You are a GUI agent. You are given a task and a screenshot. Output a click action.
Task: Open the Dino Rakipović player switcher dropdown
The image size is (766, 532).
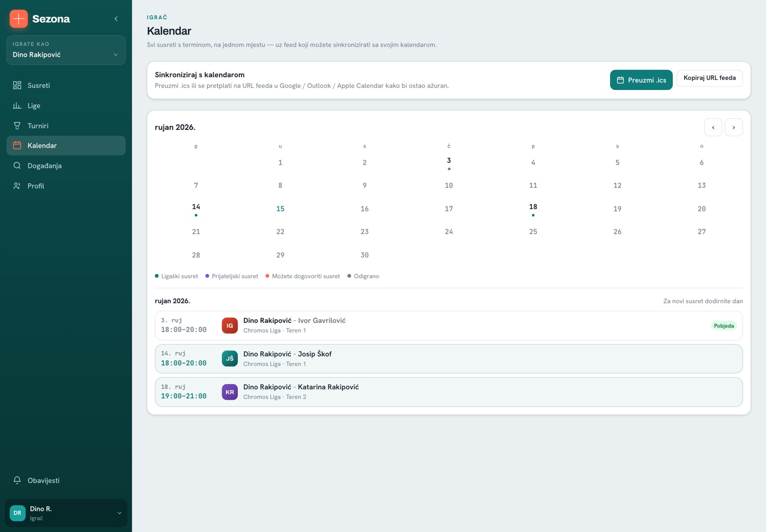click(66, 50)
